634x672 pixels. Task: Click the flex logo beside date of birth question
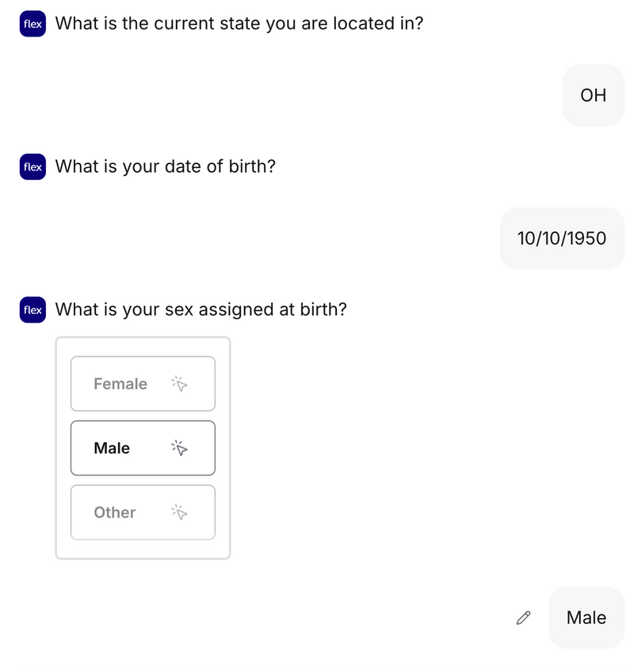point(32,167)
